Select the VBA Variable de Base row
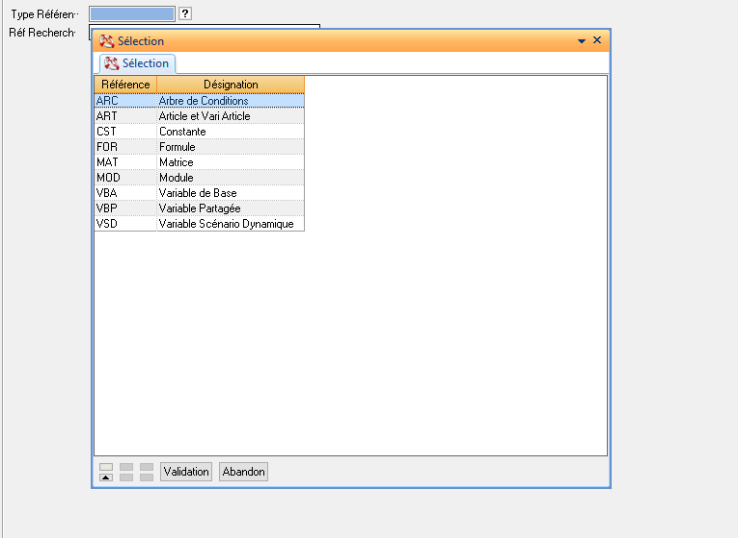 [x=200, y=193]
